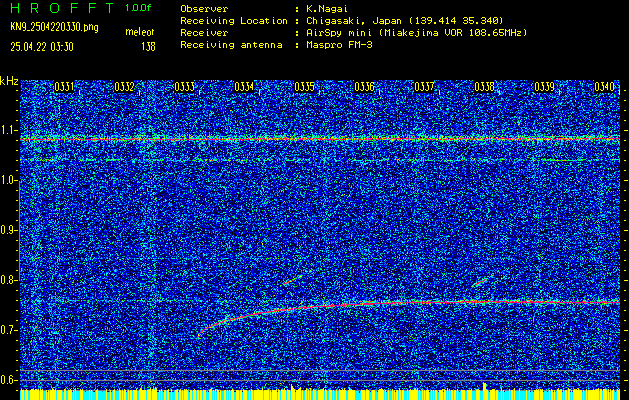
Task: Click the observer name K.Nagai
Action: point(327,8)
